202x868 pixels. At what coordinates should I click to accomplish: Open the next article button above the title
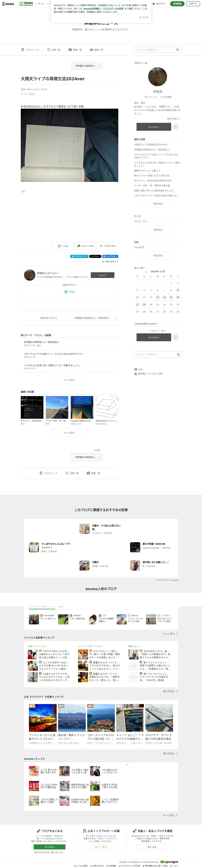click(87, 66)
